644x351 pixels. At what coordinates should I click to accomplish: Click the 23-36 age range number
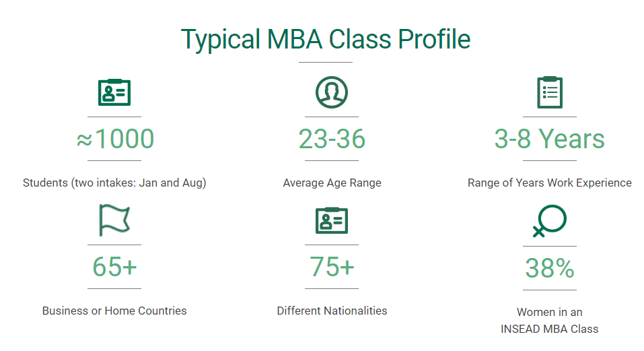332,139
